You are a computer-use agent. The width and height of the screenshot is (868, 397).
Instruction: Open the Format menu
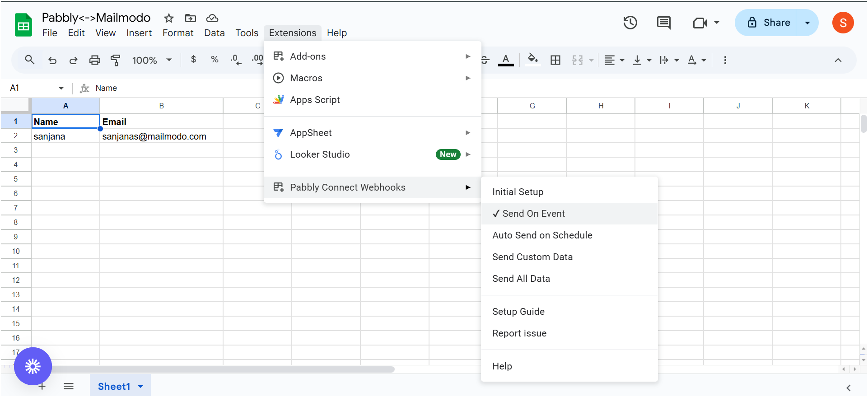pos(178,33)
